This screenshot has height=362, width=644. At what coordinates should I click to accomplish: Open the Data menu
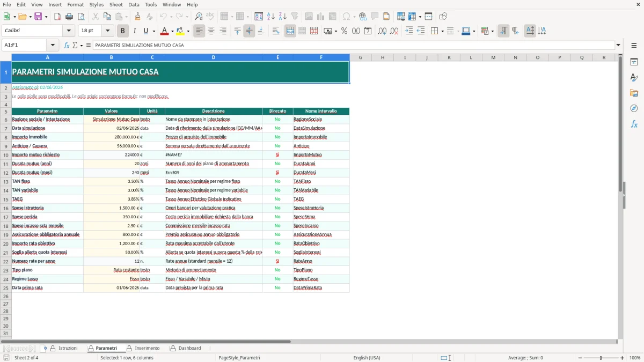click(134, 4)
